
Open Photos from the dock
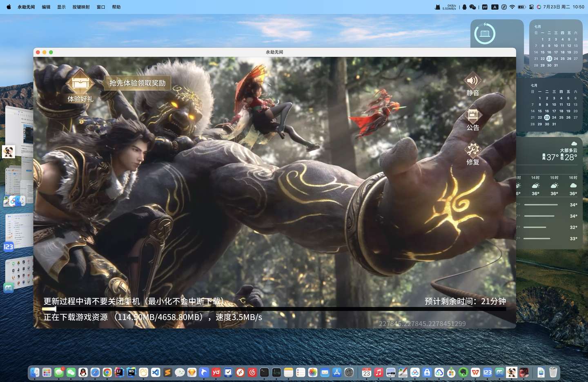[313, 372]
